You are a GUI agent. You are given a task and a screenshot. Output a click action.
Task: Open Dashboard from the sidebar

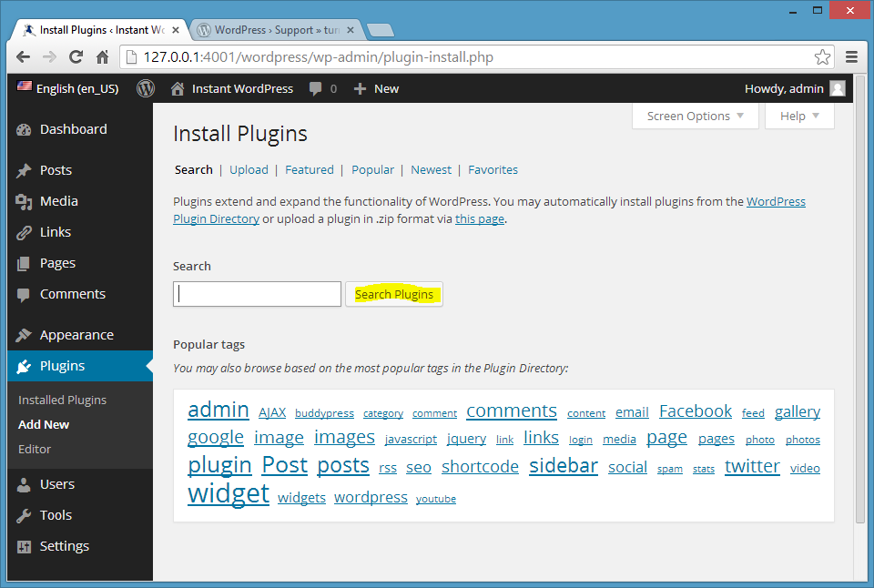(73, 129)
